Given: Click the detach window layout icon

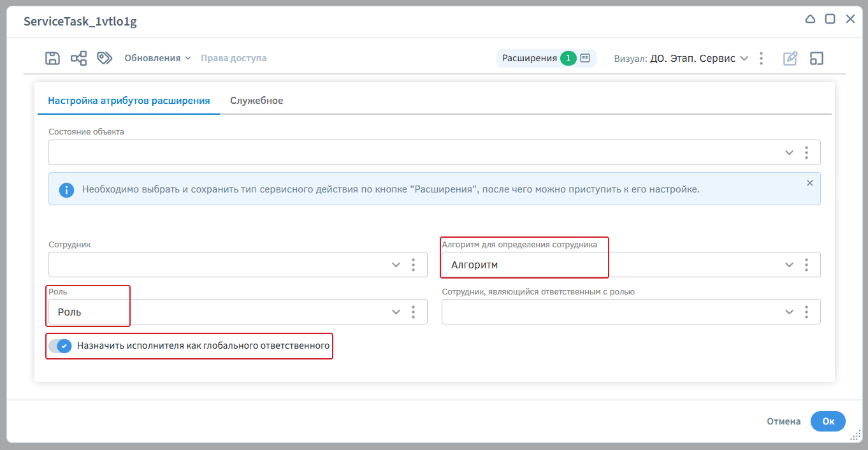Looking at the screenshot, I should [816, 58].
